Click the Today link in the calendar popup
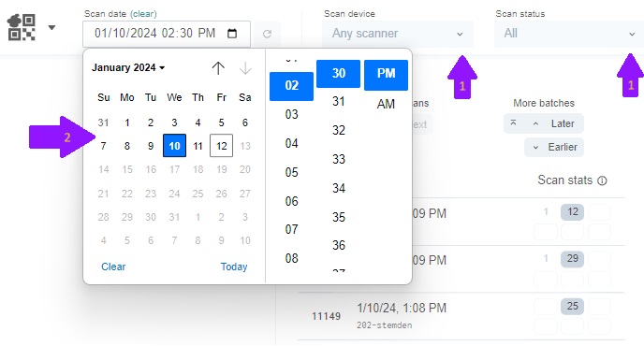Image resolution: width=644 pixels, height=346 pixels. point(234,267)
